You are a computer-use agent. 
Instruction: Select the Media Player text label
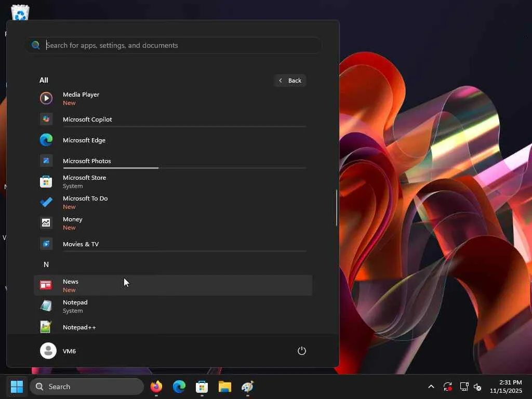pos(81,95)
